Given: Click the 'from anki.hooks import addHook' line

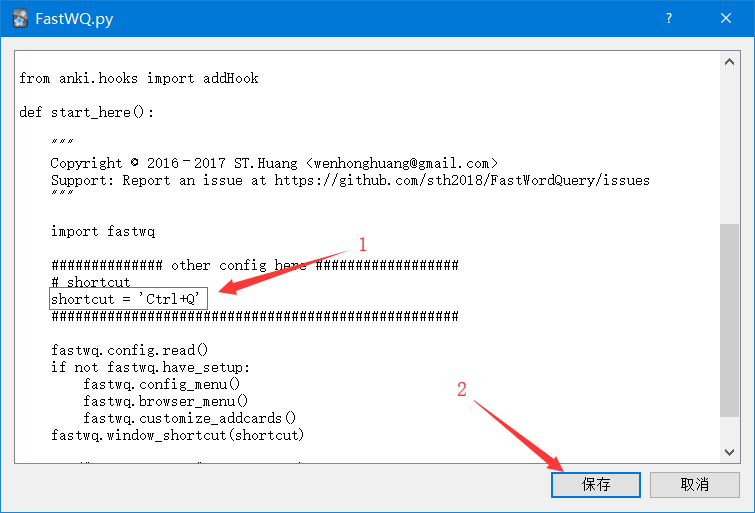Looking at the screenshot, I should pos(138,78).
